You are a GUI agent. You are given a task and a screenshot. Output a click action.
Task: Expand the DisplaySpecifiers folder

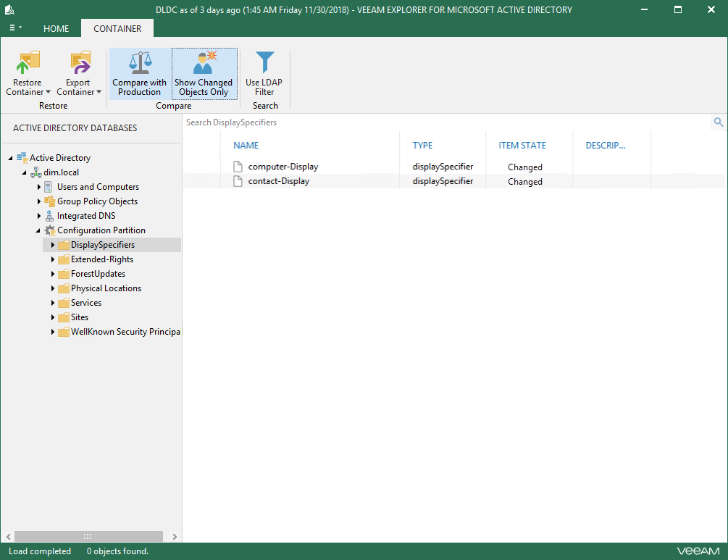52,245
